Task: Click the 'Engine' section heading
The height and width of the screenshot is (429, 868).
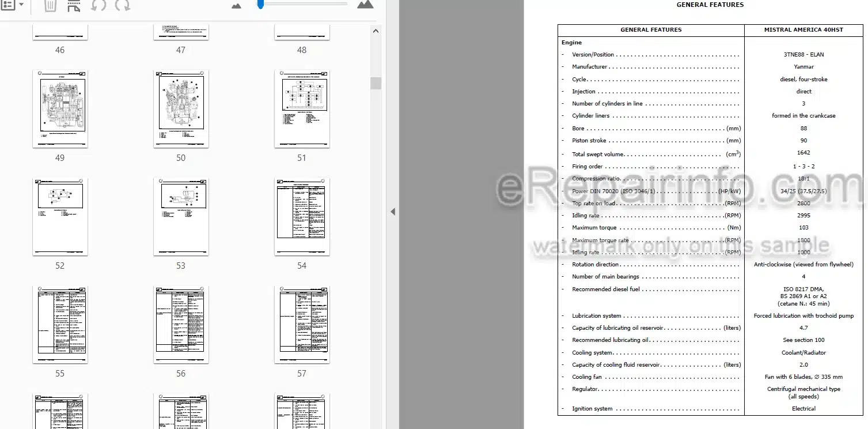Action: pyautogui.click(x=571, y=42)
